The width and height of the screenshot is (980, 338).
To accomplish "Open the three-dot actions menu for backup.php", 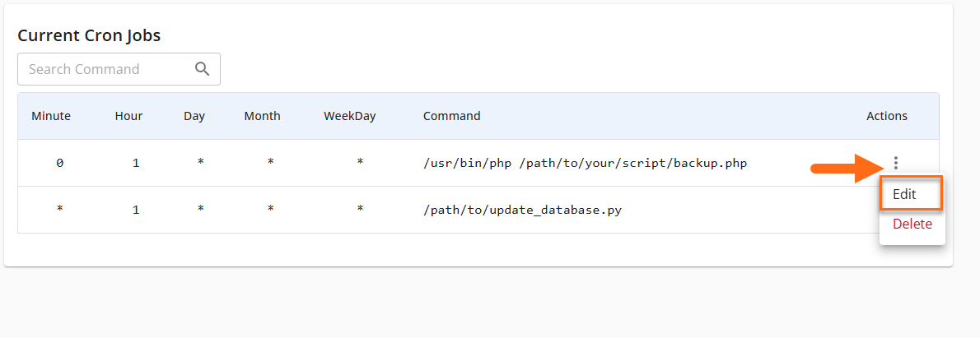I will (x=896, y=163).
